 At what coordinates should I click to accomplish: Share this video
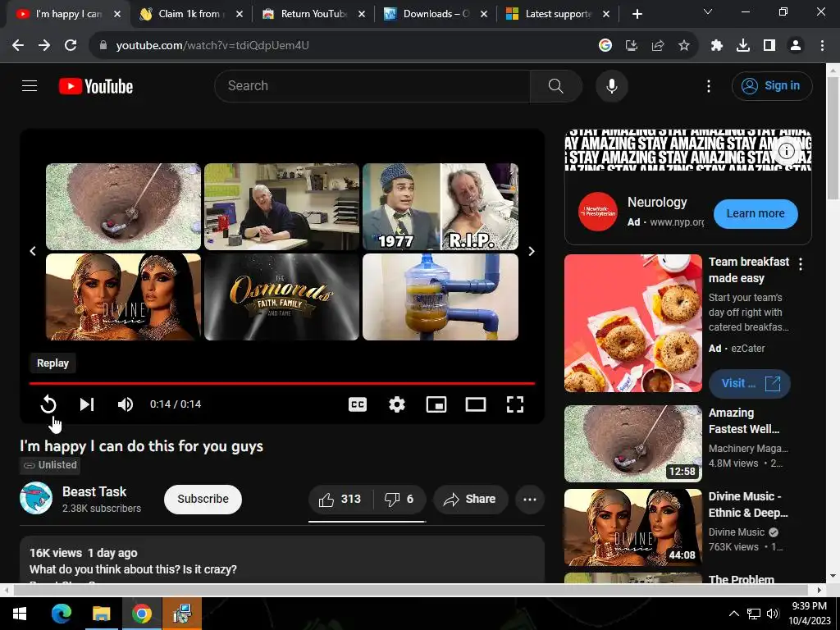pyautogui.click(x=470, y=500)
